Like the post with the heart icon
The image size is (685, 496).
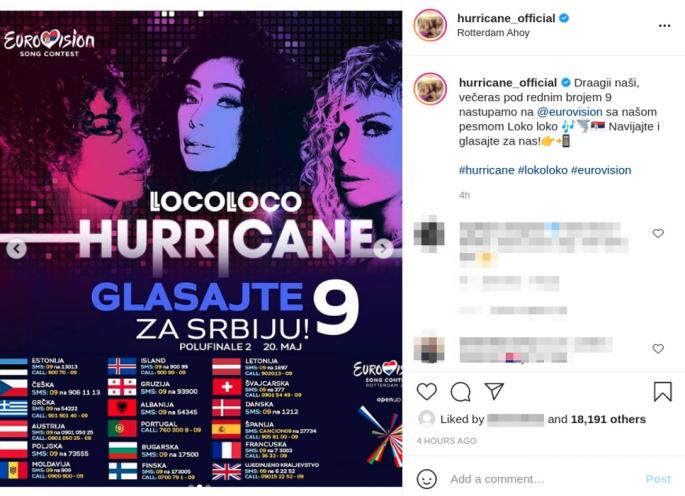[x=426, y=391]
